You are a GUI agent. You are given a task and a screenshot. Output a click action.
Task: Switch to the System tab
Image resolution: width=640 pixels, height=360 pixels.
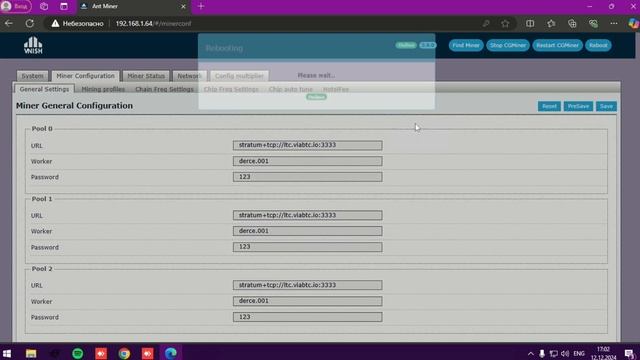tap(32, 76)
